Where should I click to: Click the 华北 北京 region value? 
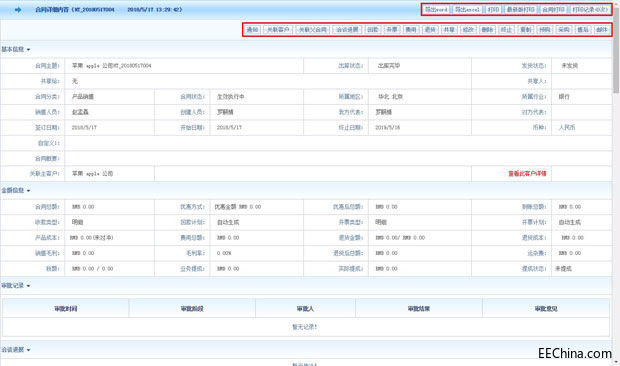click(x=390, y=96)
